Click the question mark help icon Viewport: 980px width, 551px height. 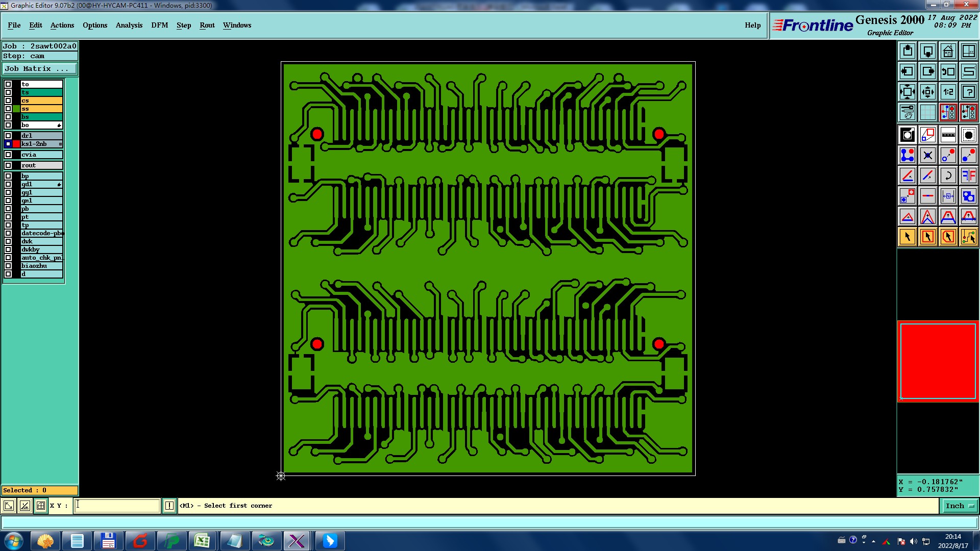point(968,92)
